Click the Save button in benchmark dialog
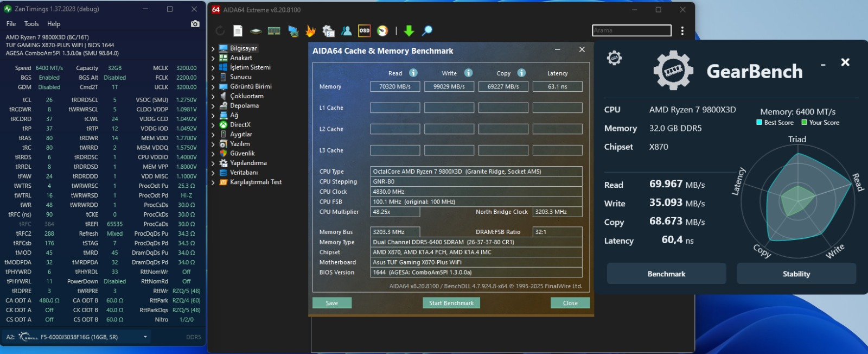 (332, 303)
